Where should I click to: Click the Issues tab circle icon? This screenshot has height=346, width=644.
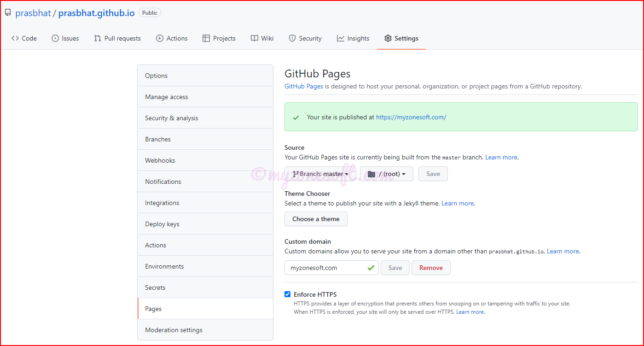click(x=55, y=38)
